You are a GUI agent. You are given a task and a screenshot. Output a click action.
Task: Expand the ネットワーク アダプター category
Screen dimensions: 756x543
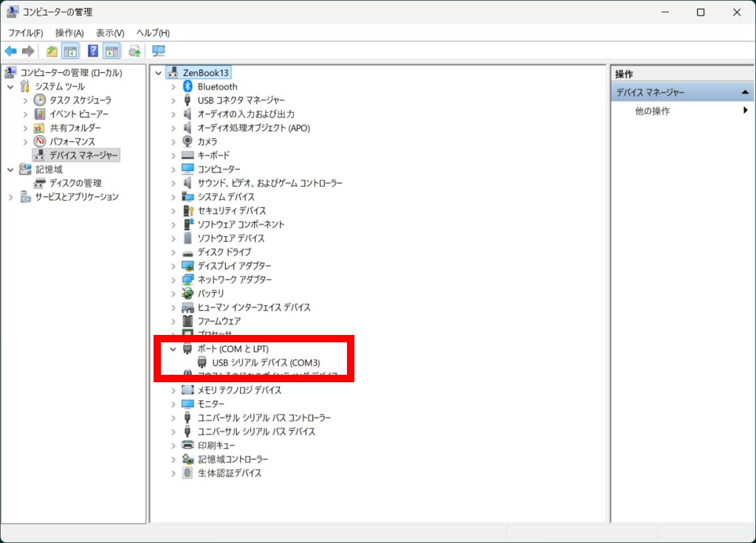coord(173,280)
